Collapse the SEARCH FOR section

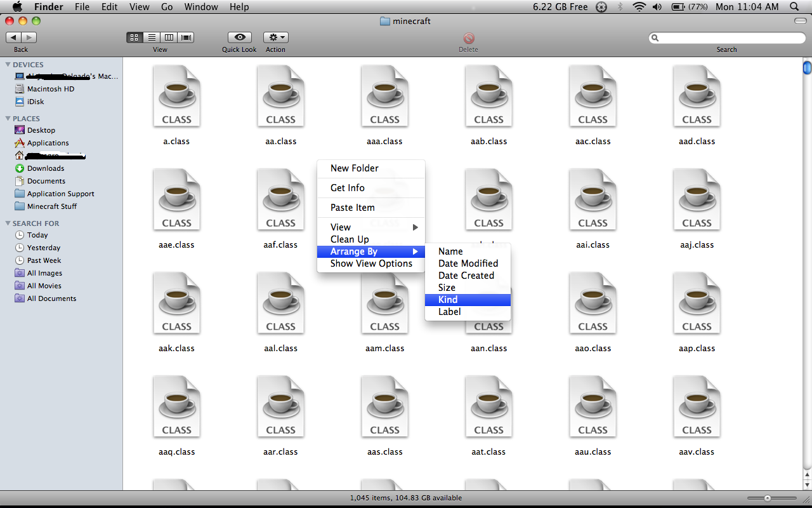(x=8, y=224)
